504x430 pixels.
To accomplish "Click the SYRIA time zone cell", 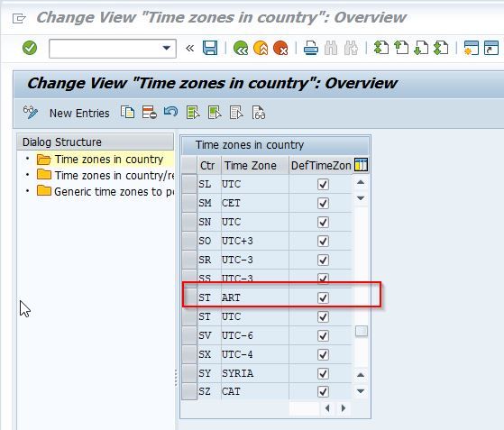I will pos(255,373).
